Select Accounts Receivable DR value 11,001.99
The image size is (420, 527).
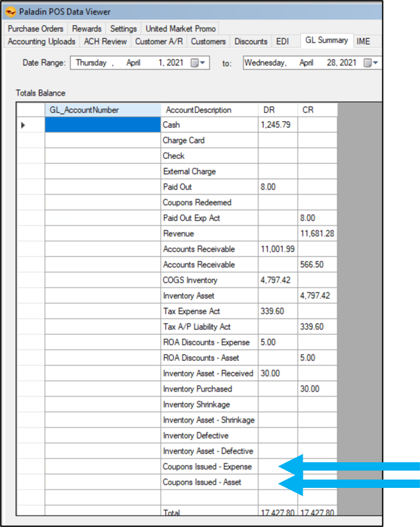278,249
